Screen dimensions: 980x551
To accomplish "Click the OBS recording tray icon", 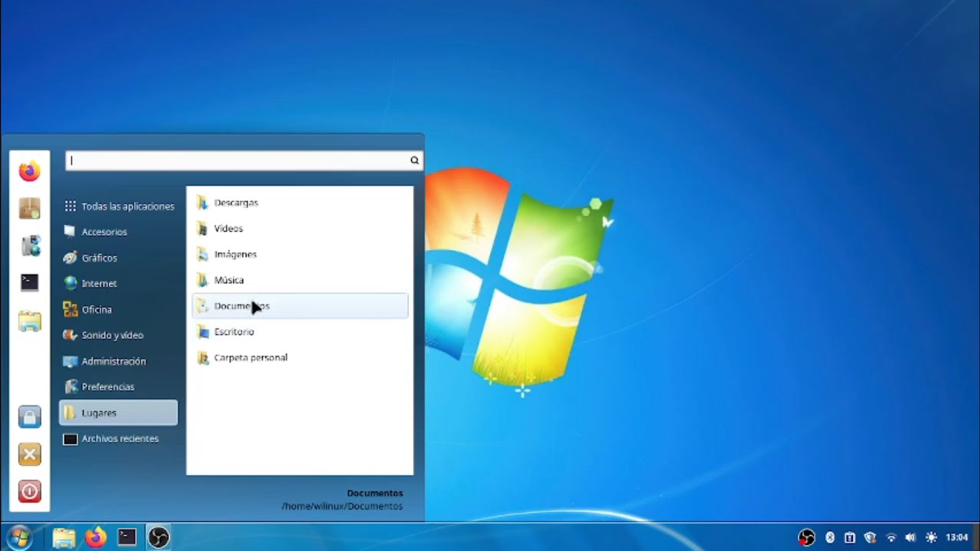I will [x=807, y=538].
